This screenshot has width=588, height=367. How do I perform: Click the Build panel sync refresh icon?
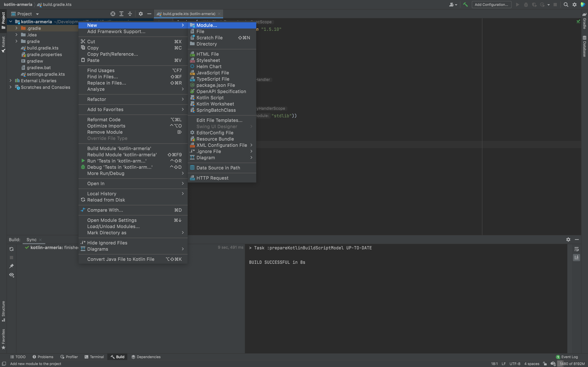11,249
